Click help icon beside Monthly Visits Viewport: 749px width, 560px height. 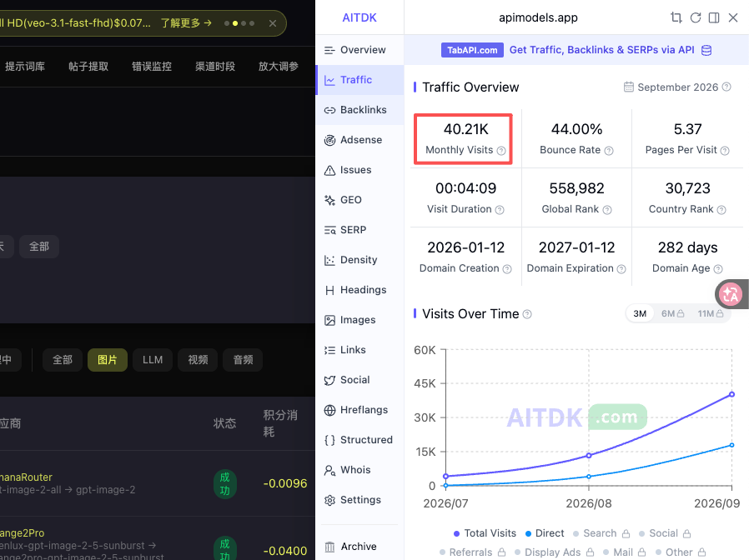tap(501, 151)
